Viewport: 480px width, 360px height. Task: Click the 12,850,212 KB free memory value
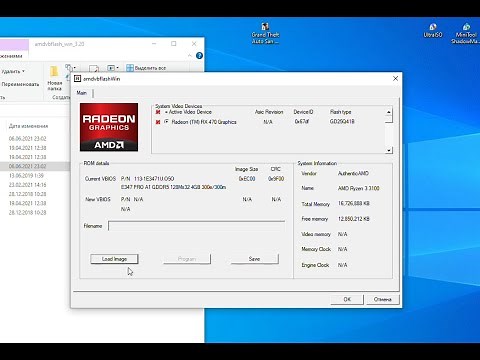354,219
